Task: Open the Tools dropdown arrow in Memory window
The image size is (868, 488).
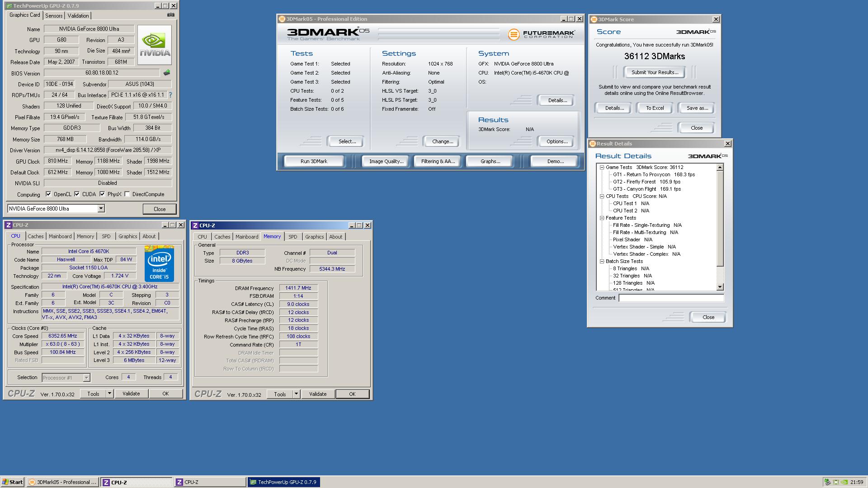Action: pos(296,394)
